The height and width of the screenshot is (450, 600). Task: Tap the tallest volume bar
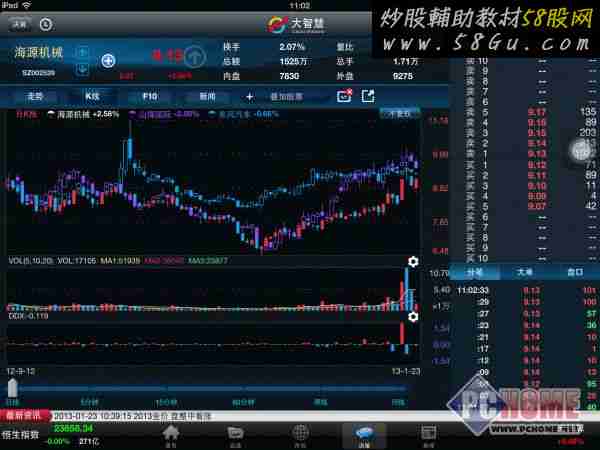coord(406,288)
